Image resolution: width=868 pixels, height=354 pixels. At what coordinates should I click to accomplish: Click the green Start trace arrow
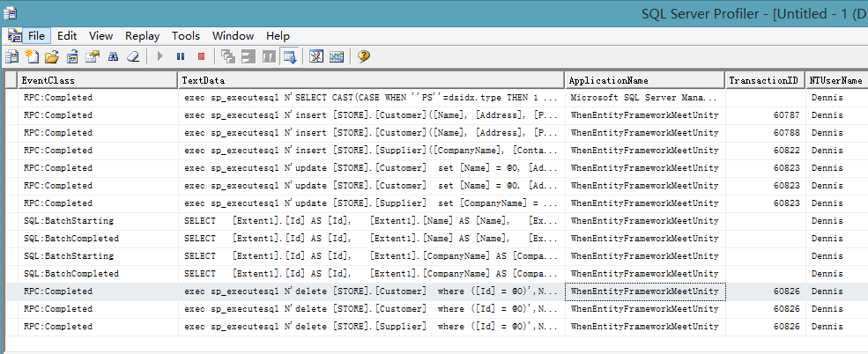coord(160,56)
